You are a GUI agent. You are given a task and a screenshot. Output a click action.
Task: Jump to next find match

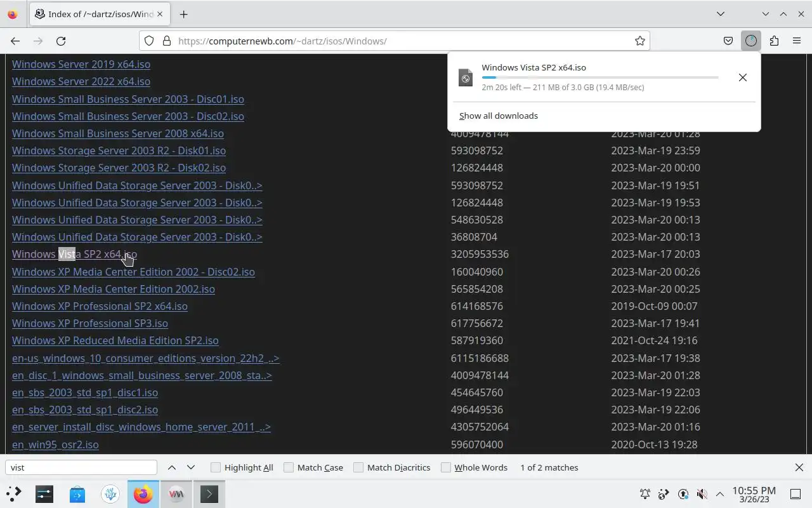(190, 467)
